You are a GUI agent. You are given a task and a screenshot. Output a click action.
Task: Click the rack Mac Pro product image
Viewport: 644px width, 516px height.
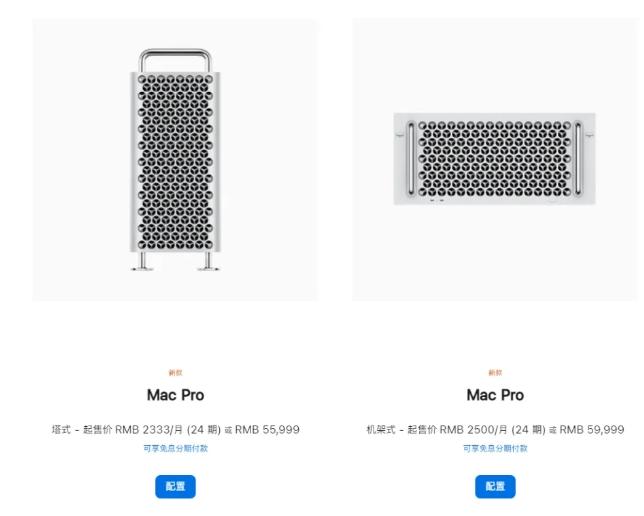pos(494,159)
